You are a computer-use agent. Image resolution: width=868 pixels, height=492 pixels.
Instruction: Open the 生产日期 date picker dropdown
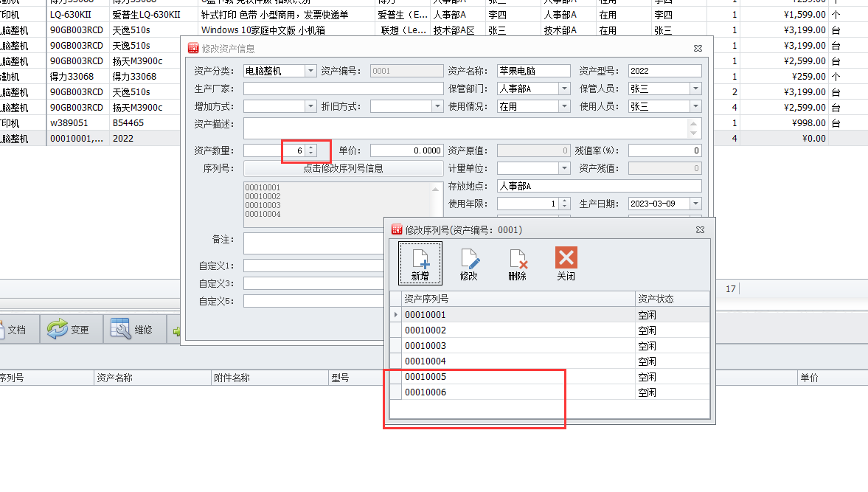[x=695, y=204]
